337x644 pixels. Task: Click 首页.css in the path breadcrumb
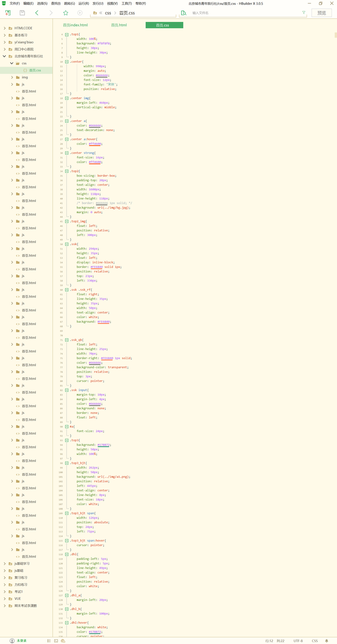click(127, 13)
